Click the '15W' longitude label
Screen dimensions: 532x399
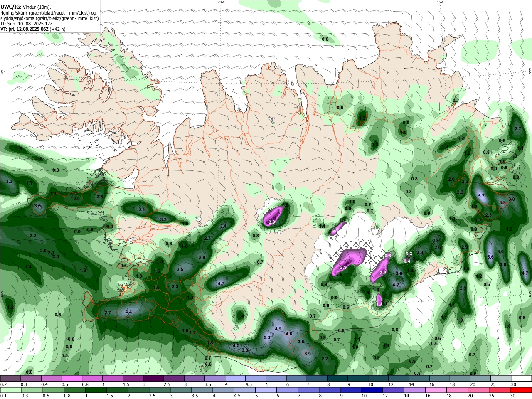point(440,2)
